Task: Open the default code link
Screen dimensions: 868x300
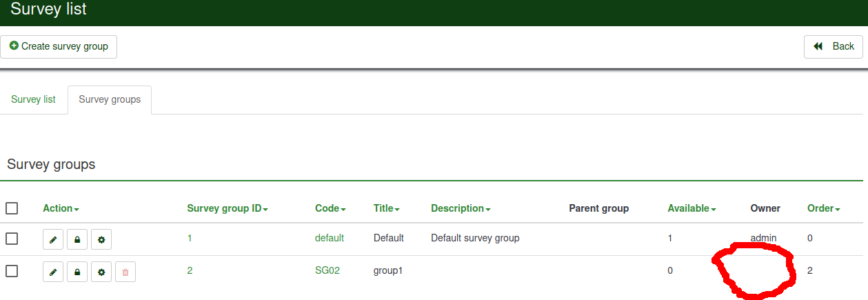Action: [330, 238]
